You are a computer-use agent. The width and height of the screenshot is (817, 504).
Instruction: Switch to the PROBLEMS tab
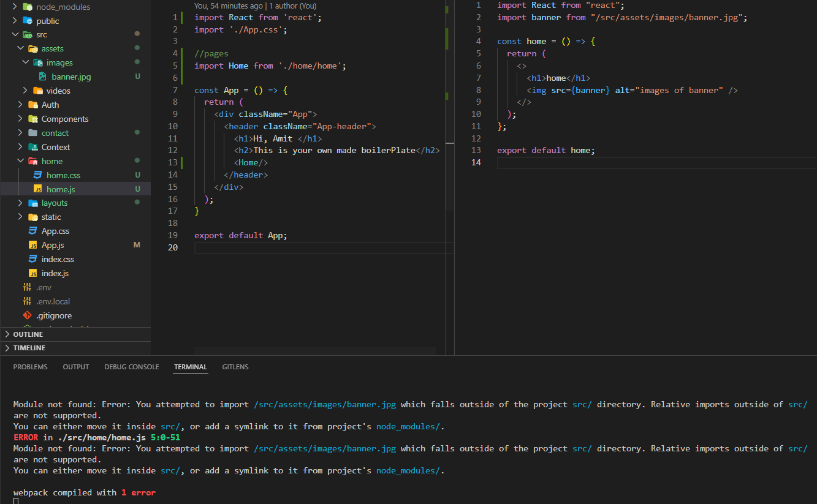(30, 367)
